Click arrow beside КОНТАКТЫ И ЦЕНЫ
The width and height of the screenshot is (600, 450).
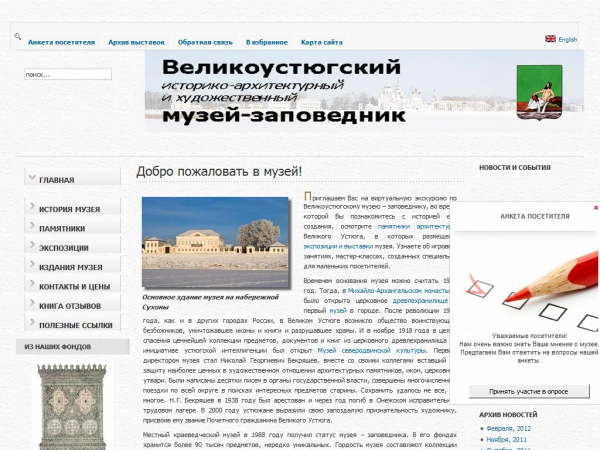tap(32, 284)
